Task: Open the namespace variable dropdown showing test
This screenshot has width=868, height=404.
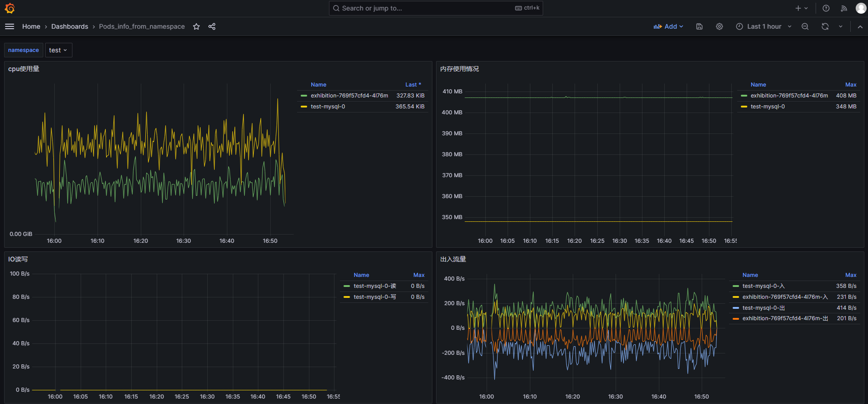Action: pyautogui.click(x=58, y=50)
